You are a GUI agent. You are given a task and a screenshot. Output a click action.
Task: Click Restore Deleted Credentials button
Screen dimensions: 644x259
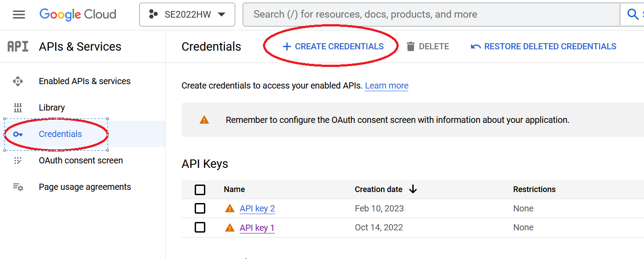544,47
